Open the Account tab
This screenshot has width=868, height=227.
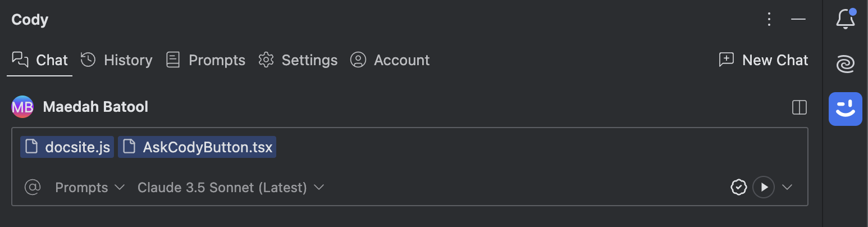(x=390, y=60)
